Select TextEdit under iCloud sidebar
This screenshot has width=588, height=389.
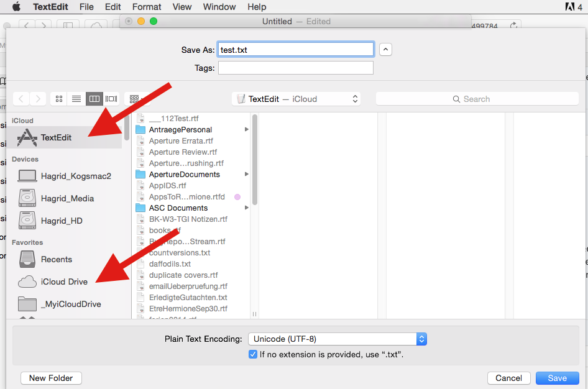[x=65, y=137]
